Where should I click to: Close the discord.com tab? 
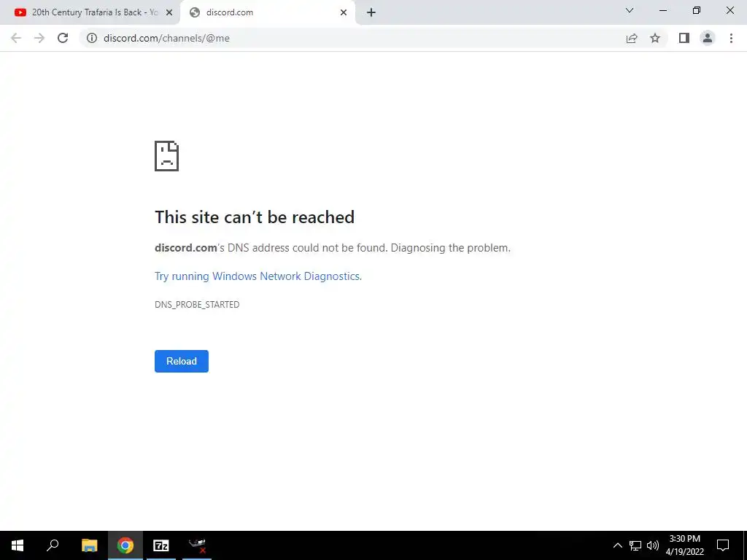[344, 12]
